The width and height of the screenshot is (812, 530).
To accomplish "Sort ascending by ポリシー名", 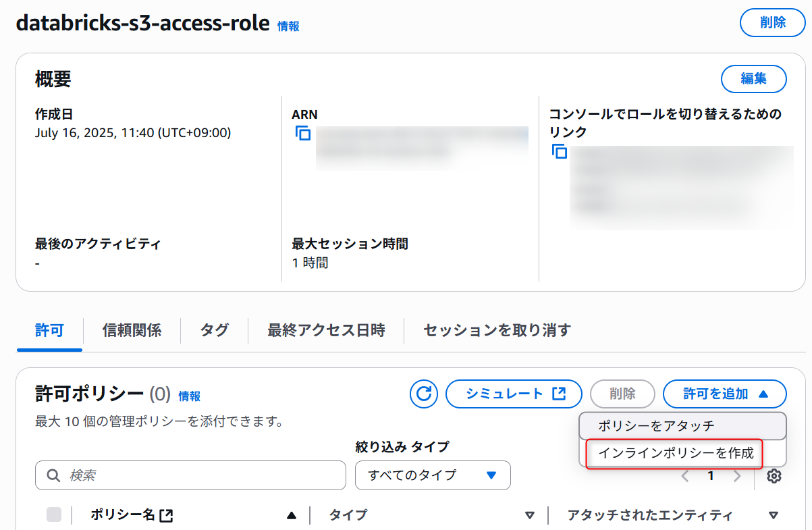I will pyautogui.click(x=292, y=516).
